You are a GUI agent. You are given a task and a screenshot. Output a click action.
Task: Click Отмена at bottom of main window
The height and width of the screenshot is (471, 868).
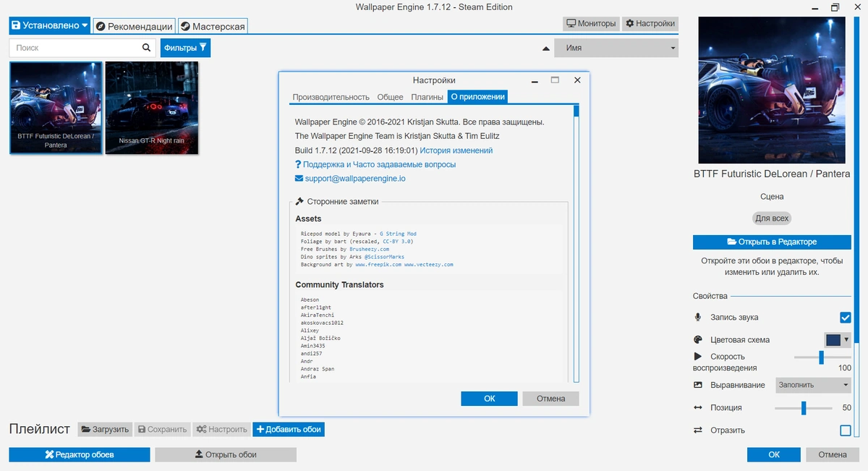click(x=833, y=454)
